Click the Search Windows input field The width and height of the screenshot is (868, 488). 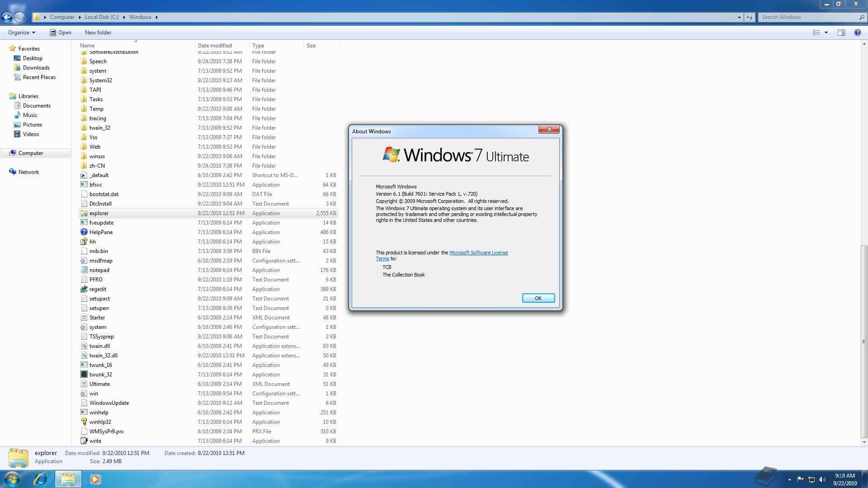pos(808,17)
